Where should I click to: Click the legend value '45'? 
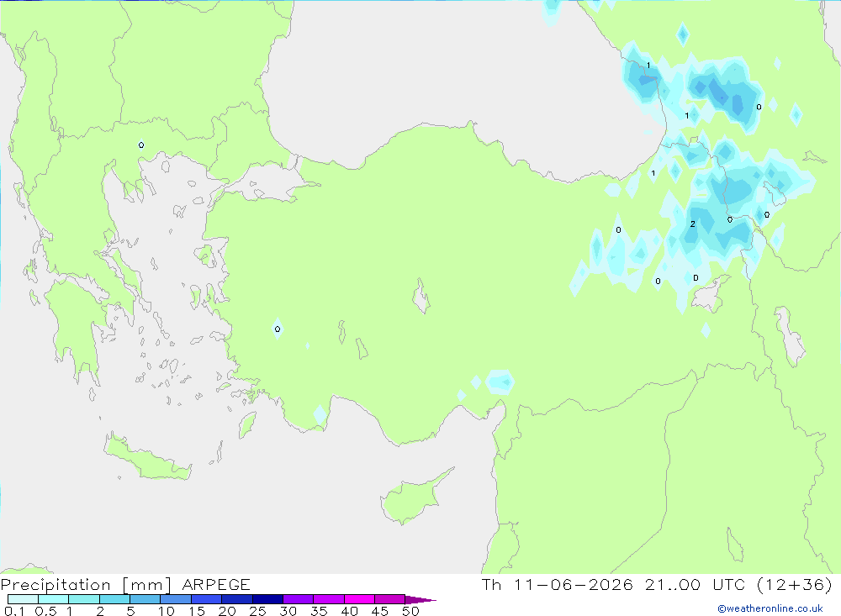(x=380, y=611)
